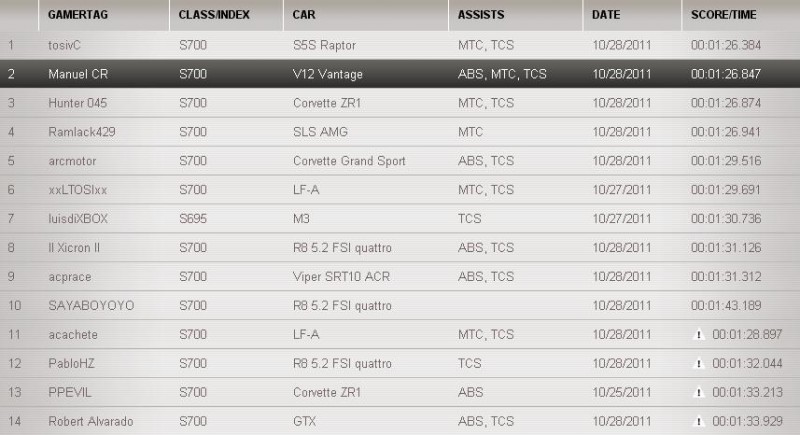Click the CAR column header
Screen dimensions: 800x435
tap(304, 15)
